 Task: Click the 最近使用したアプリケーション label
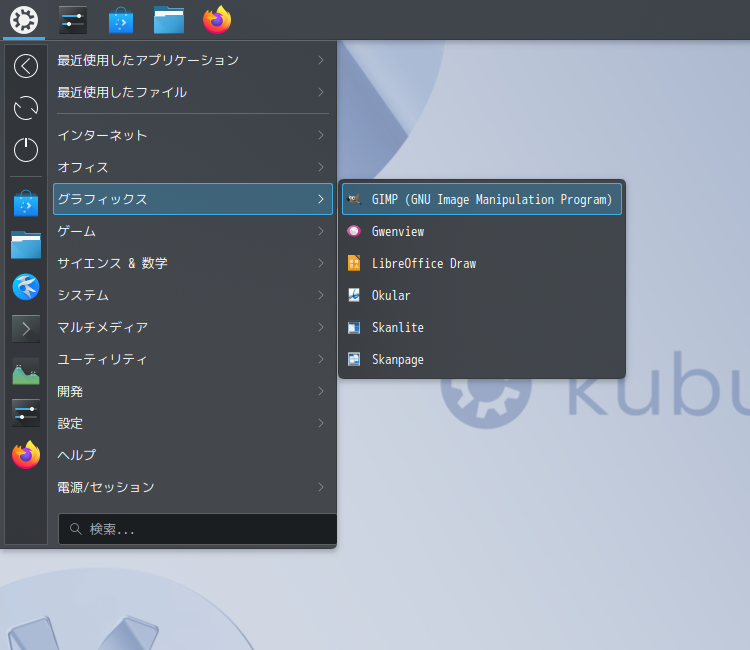coord(148,60)
